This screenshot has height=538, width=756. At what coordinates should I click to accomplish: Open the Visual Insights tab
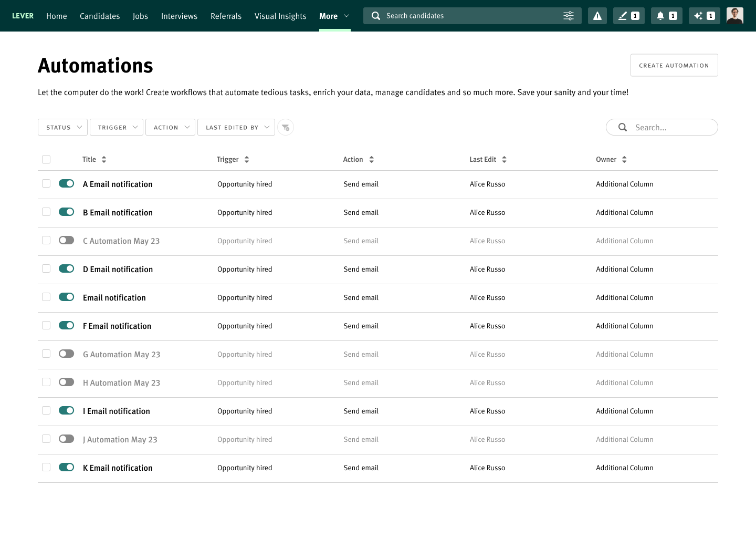280,16
